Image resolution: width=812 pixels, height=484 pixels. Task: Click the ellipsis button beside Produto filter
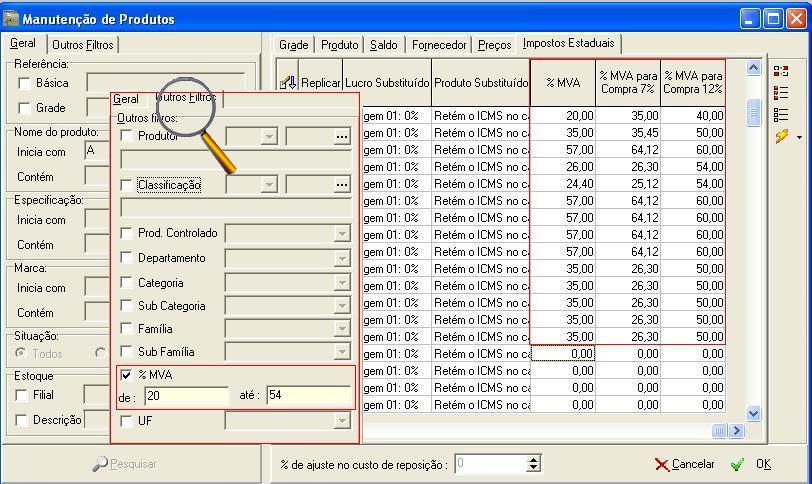coord(342,136)
